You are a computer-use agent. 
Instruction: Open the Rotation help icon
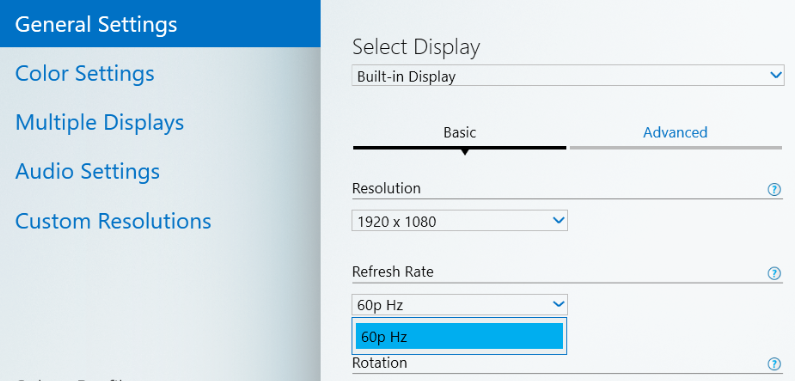[x=774, y=364]
